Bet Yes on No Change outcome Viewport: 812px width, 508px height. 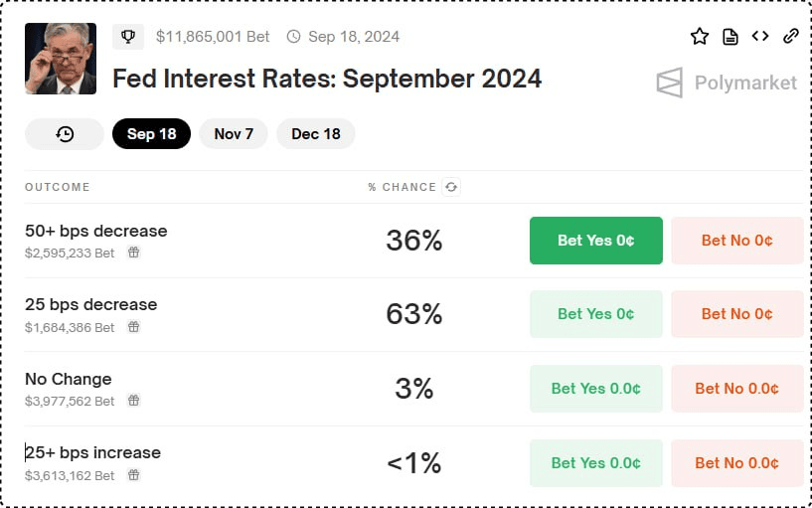[596, 389]
